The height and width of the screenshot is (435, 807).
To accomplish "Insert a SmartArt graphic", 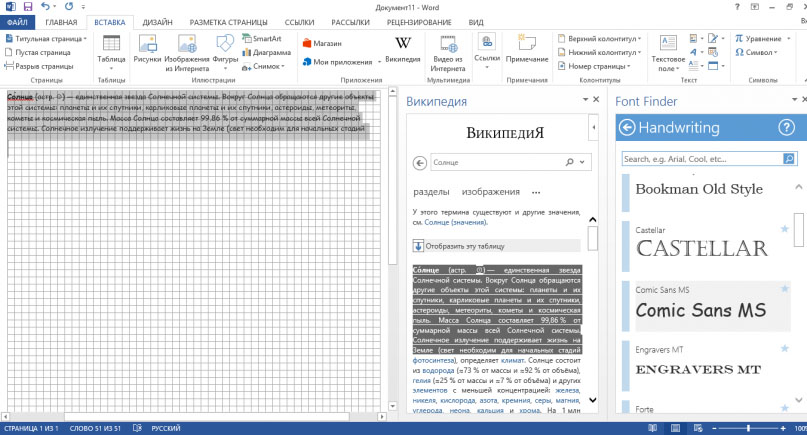I will click(x=262, y=39).
